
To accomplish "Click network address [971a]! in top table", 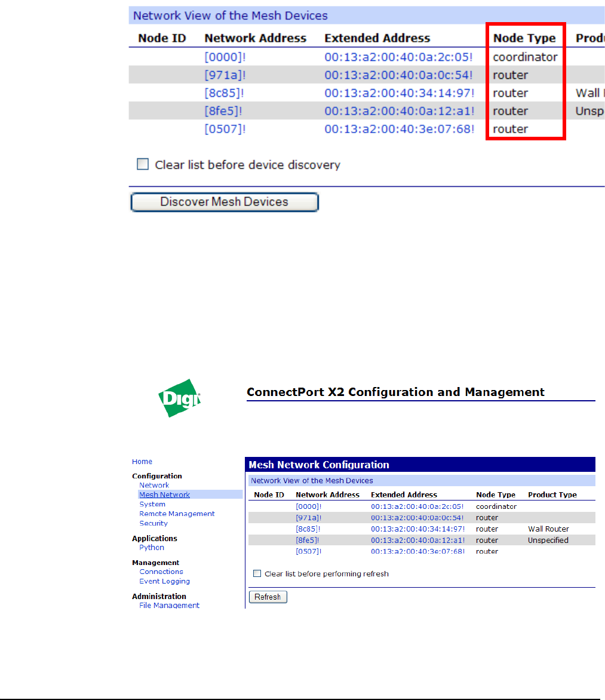I will point(225,75).
